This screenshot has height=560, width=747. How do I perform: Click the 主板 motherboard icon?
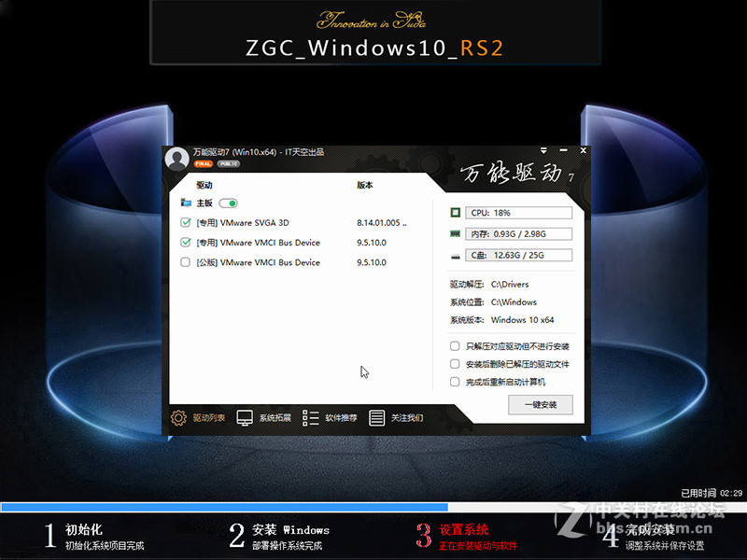coord(187,203)
